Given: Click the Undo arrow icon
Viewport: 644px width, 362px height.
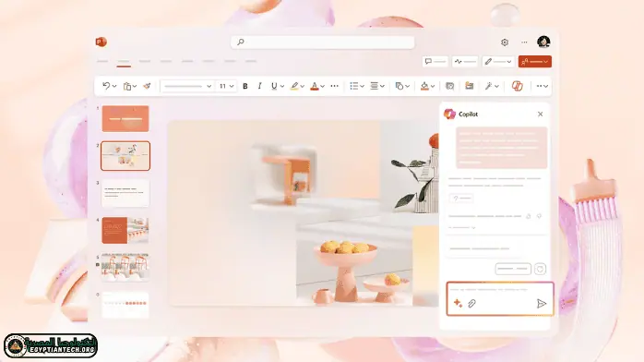Looking at the screenshot, I should point(106,86).
